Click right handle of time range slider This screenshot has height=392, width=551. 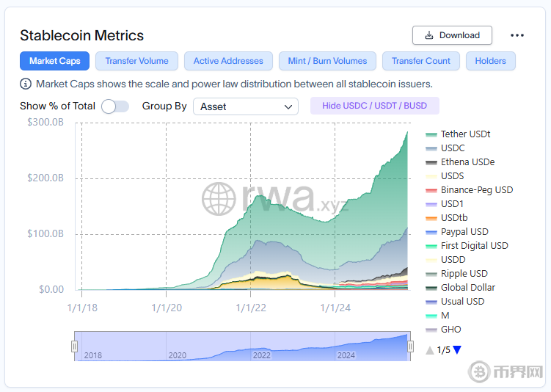410,346
